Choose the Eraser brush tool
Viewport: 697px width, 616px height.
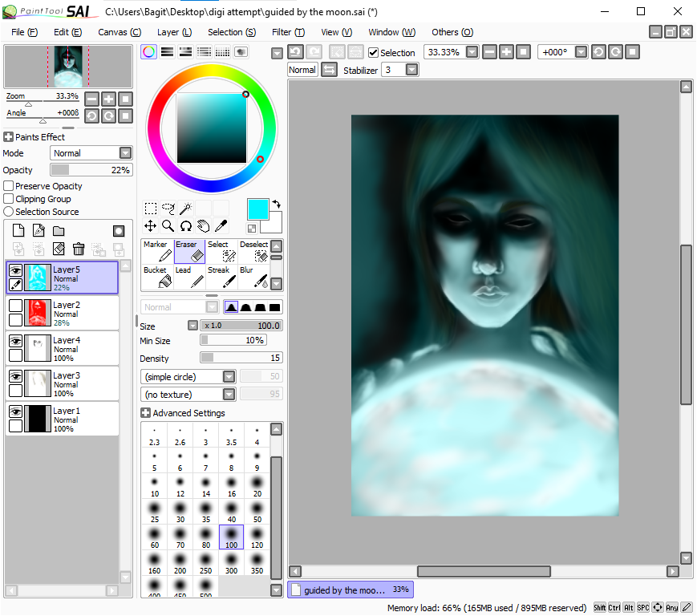click(x=190, y=251)
